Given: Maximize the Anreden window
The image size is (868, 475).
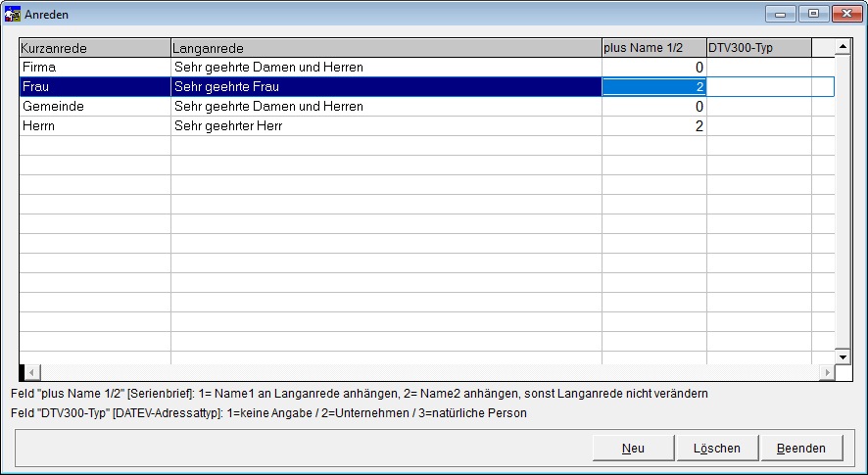Looking at the screenshot, I should [814, 14].
